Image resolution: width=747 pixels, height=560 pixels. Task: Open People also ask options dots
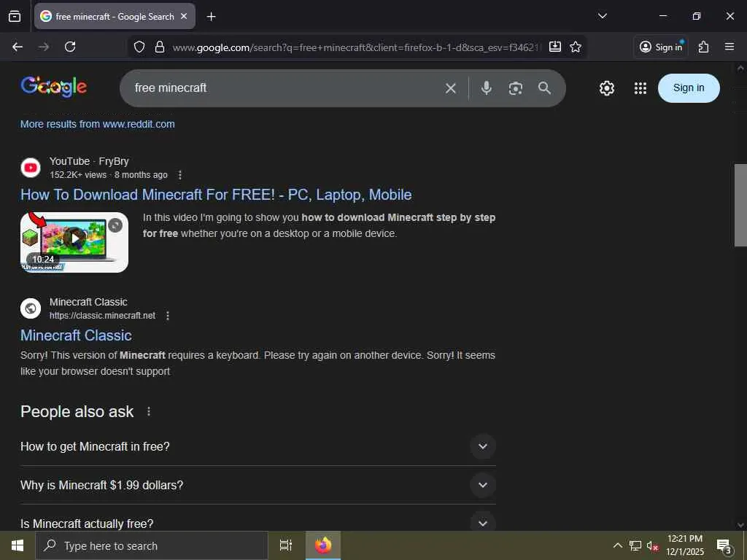pyautogui.click(x=149, y=411)
